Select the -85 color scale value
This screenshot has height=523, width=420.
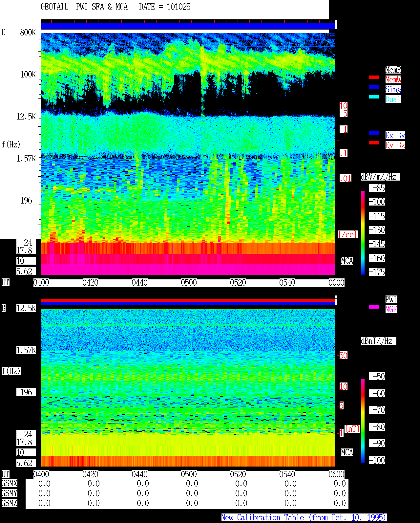(377, 188)
